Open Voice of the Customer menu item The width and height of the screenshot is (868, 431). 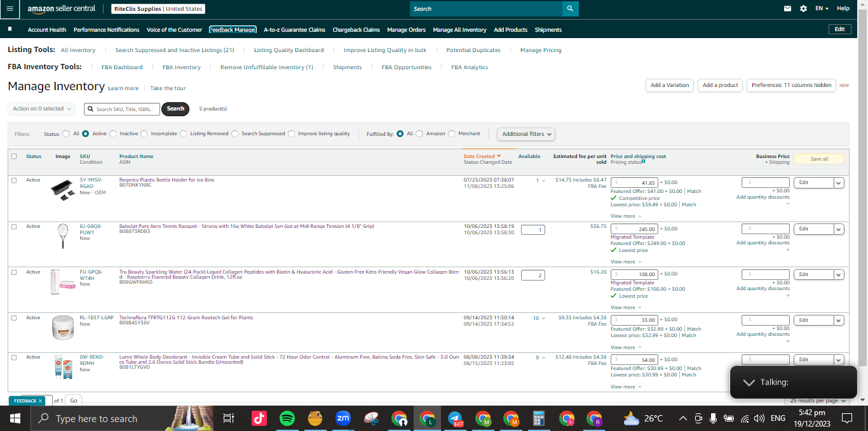pos(174,30)
